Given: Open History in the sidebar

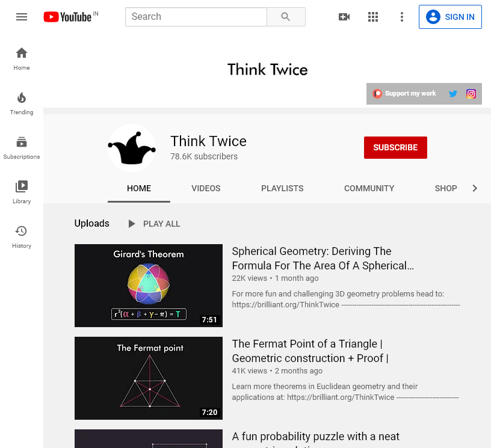Looking at the screenshot, I should point(22,237).
